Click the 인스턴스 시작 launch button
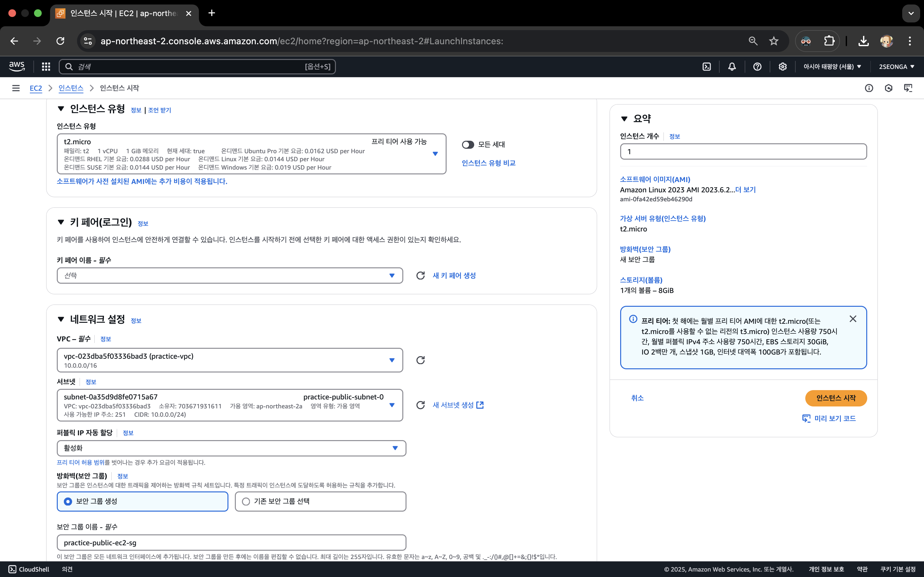 click(835, 398)
